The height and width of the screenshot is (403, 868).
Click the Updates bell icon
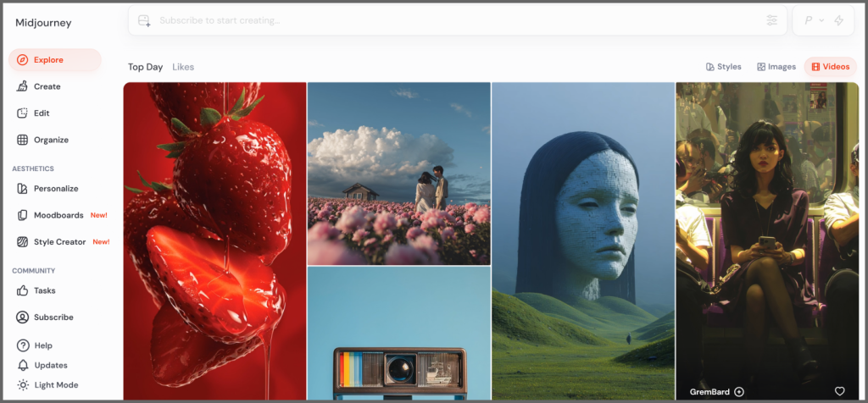pyautogui.click(x=23, y=365)
